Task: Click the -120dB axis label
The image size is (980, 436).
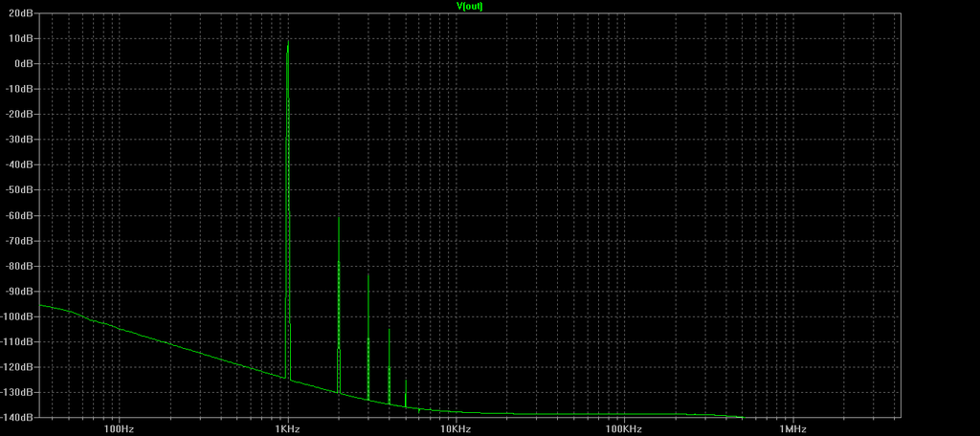Action: (x=18, y=367)
